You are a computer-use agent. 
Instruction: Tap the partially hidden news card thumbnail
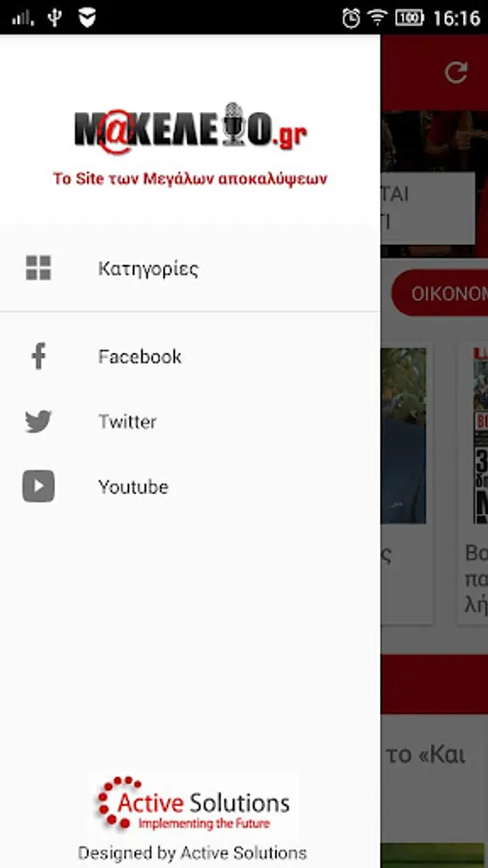tap(403, 436)
